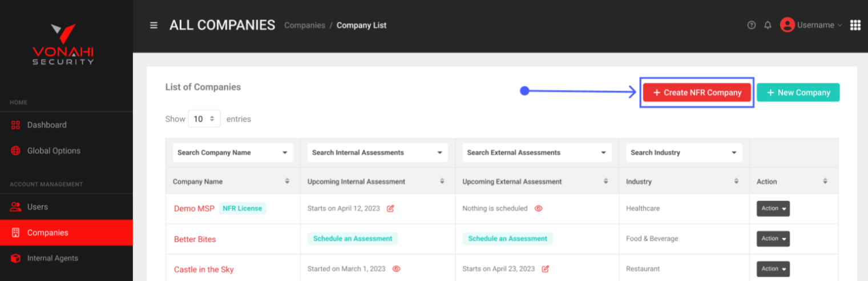View Castle in the Sky internal assessment eye icon

[396, 269]
